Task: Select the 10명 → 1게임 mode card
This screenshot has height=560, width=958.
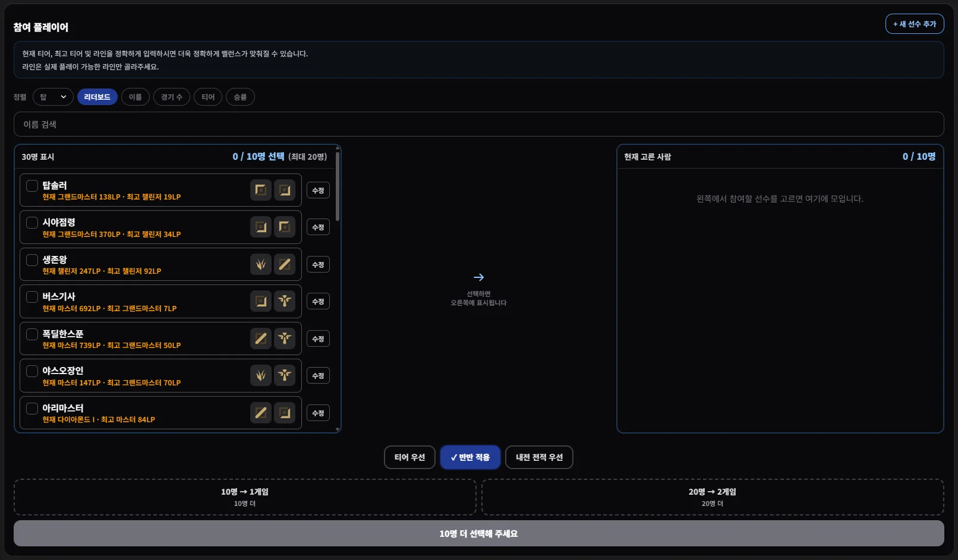Action: pos(245,497)
